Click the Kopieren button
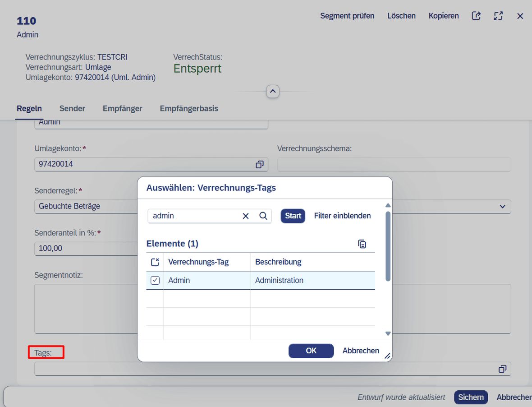The image size is (532, 407). point(444,16)
